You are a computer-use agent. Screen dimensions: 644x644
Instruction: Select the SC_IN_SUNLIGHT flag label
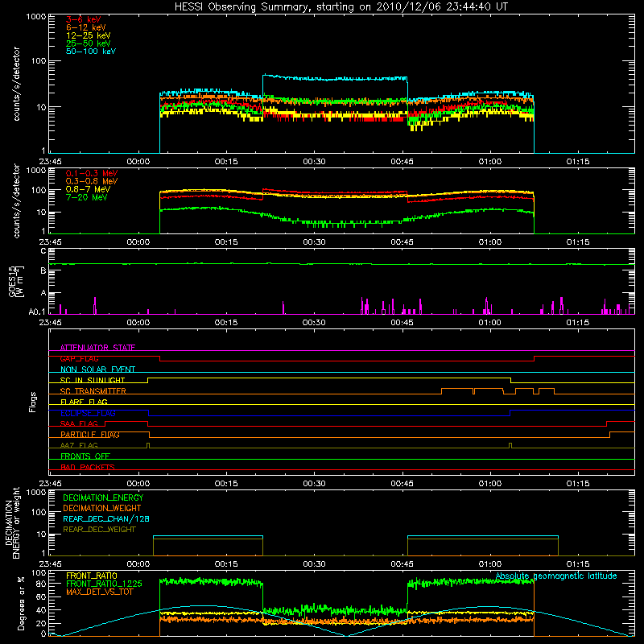93,380
